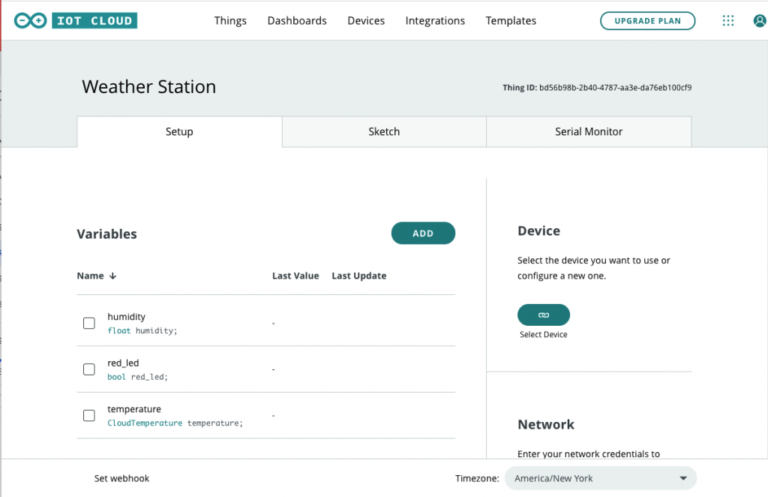This screenshot has width=768, height=497.
Task: Open Templates in the top navigation
Action: coord(510,21)
